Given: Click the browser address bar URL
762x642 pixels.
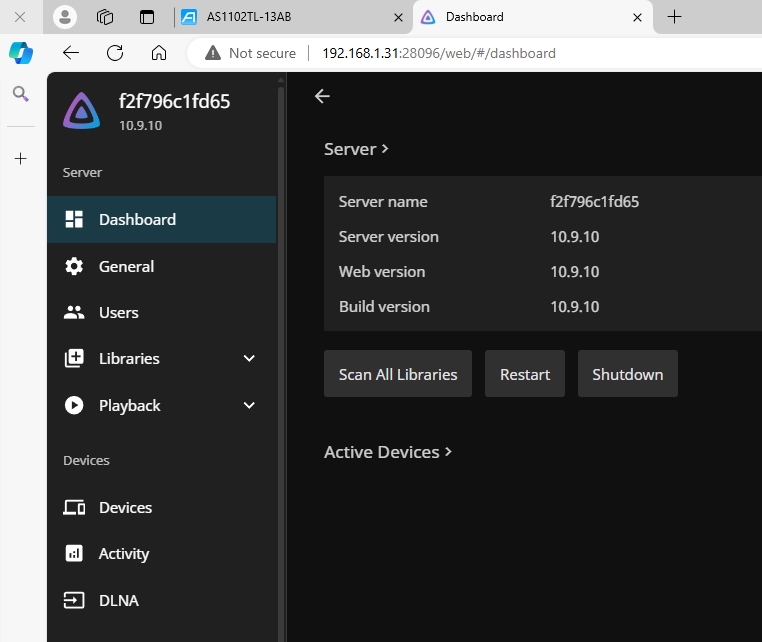Looking at the screenshot, I should 438,53.
